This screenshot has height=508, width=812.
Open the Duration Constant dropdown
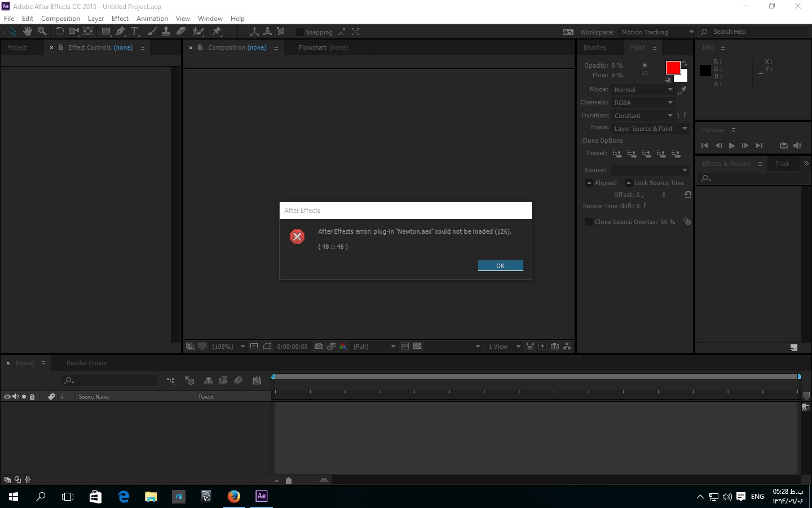(643, 116)
